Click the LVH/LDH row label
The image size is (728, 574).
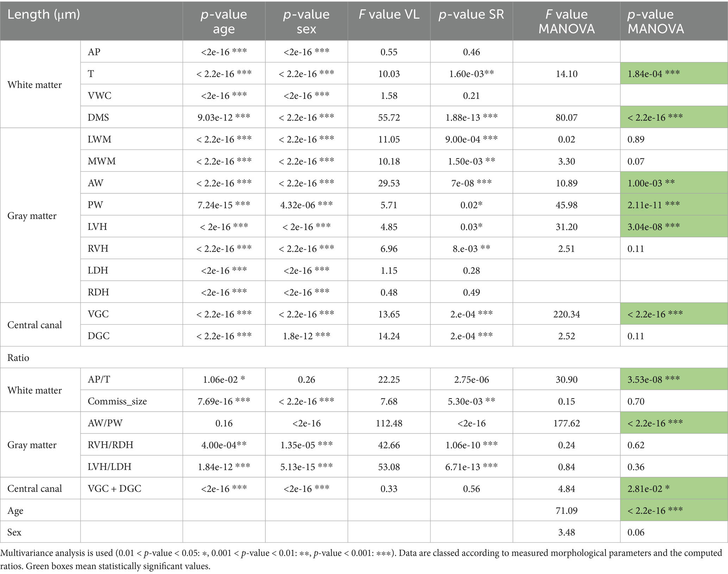(109, 467)
